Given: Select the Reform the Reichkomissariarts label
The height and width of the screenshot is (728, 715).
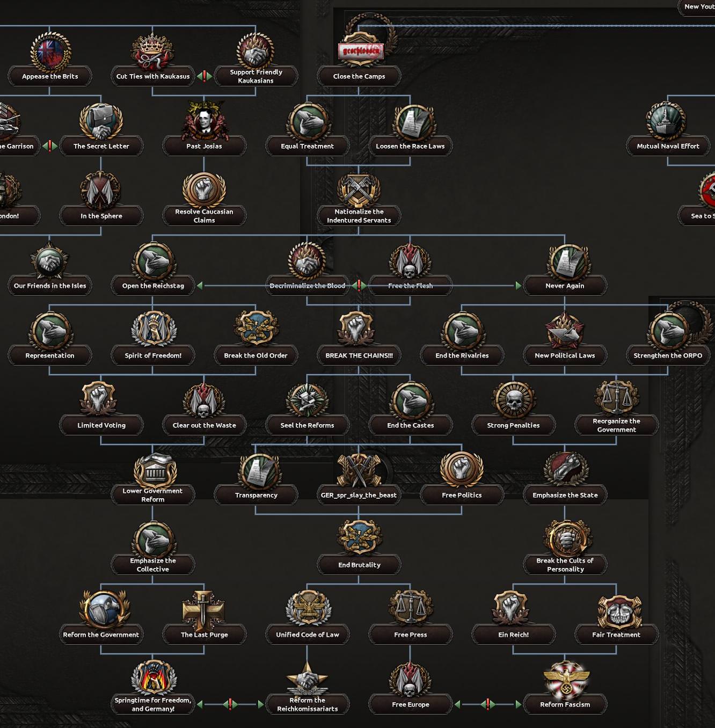Looking at the screenshot, I should (x=308, y=704).
